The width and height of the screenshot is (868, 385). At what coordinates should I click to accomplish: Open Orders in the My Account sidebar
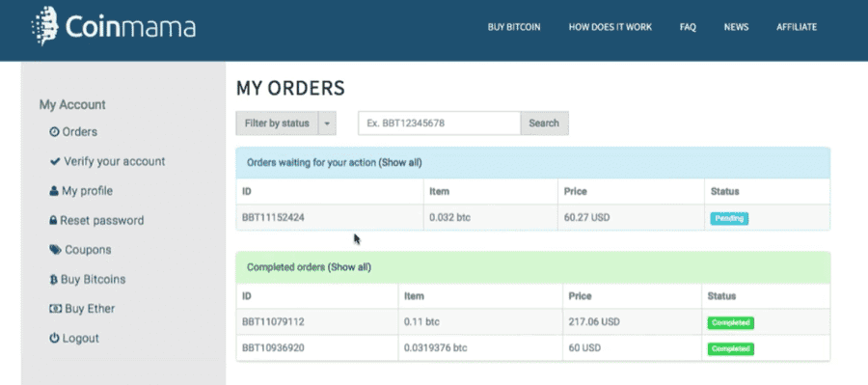tap(80, 132)
